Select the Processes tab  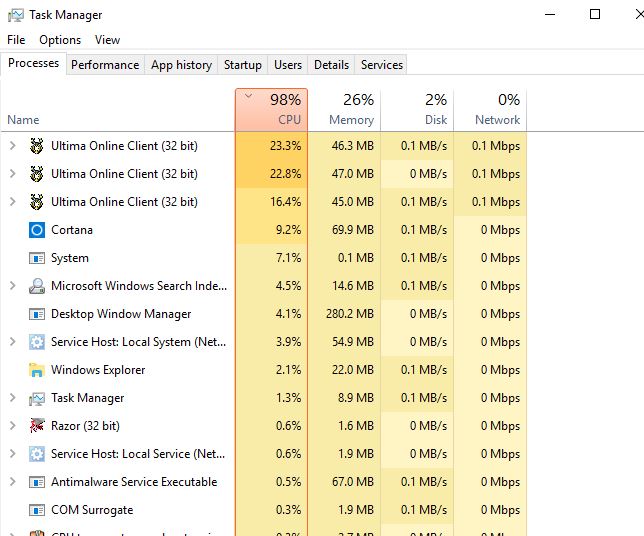(33, 63)
